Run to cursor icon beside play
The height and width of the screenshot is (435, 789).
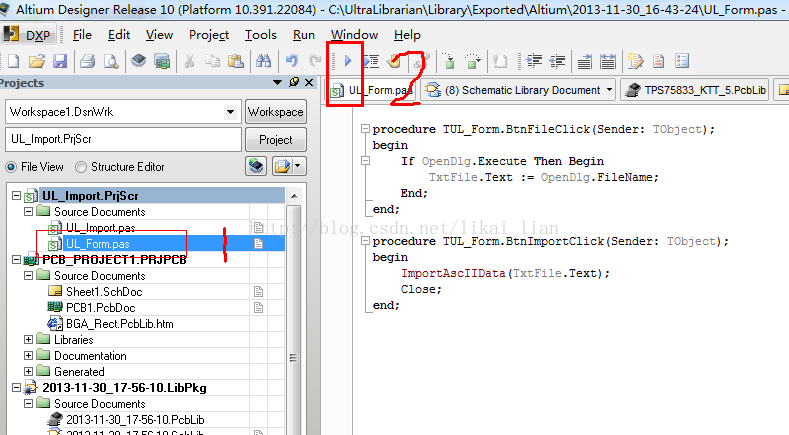371,61
